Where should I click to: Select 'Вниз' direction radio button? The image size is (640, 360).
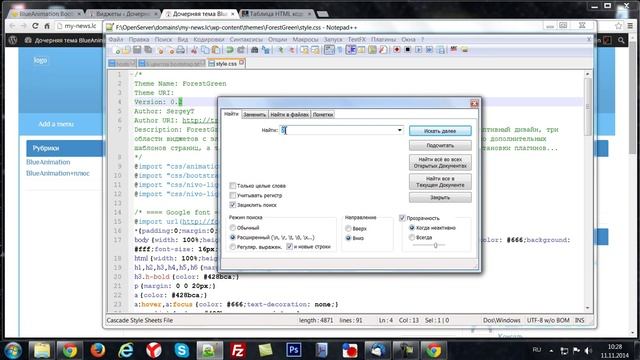tap(348, 238)
